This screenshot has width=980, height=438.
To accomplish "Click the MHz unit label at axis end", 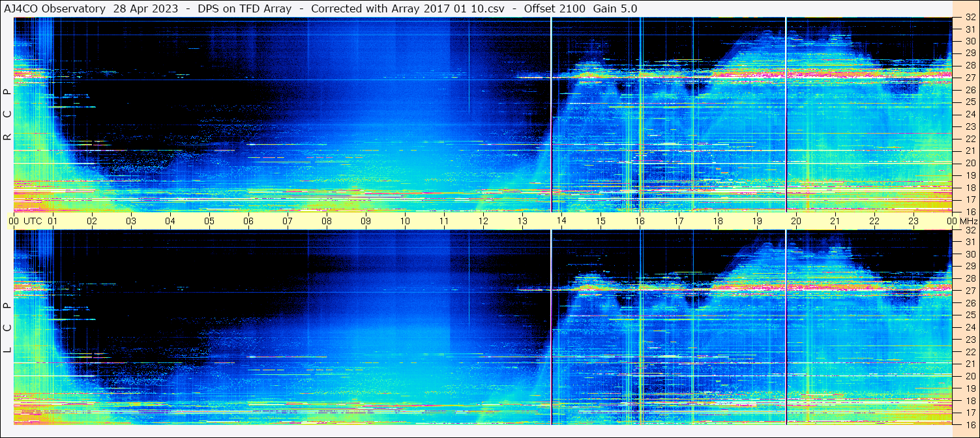I will (968, 221).
